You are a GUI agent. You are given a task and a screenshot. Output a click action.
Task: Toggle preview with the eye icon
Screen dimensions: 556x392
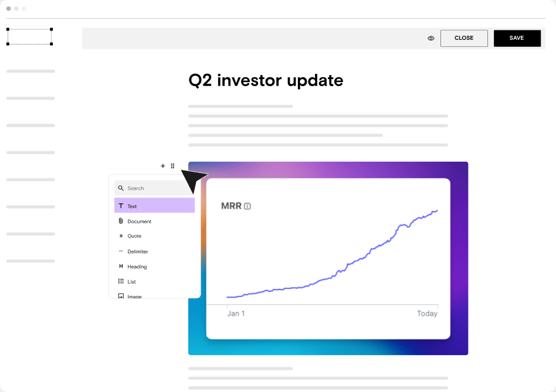pyautogui.click(x=431, y=38)
